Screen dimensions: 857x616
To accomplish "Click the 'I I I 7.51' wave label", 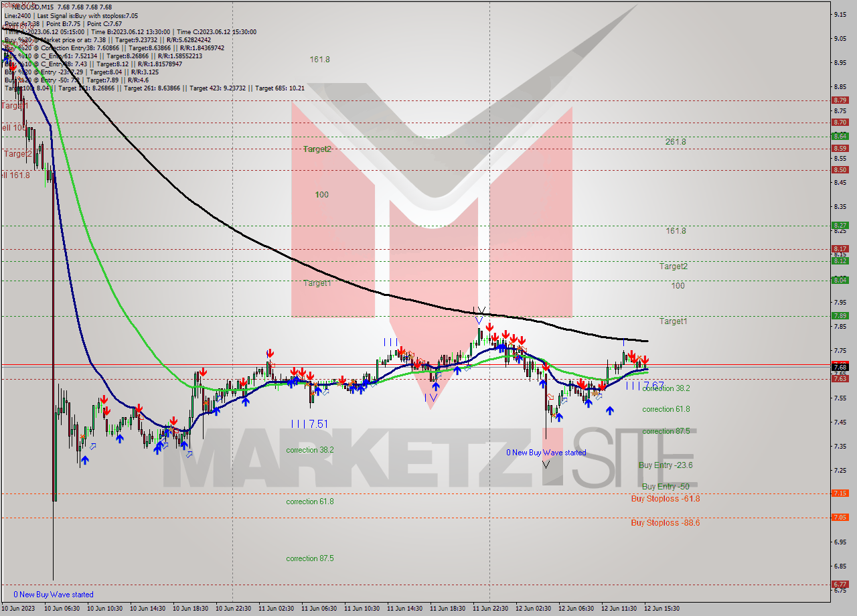I will click(x=310, y=423).
